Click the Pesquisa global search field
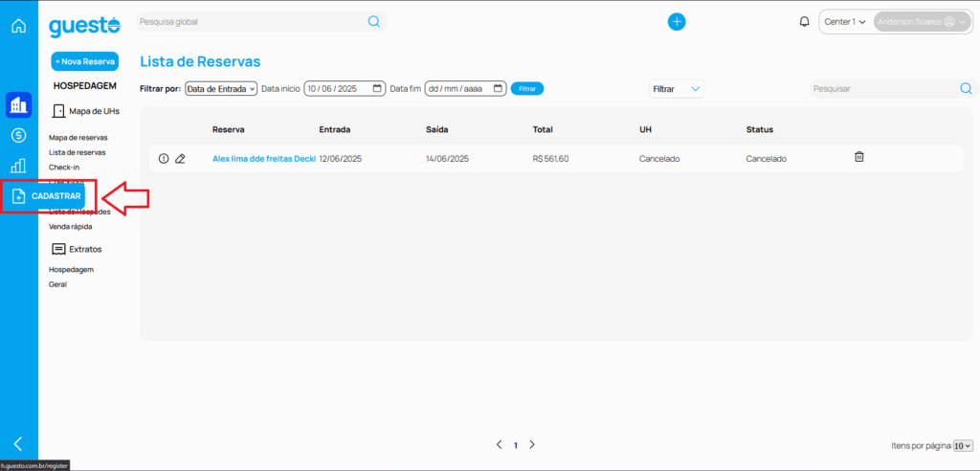The image size is (980, 471). tap(251, 21)
